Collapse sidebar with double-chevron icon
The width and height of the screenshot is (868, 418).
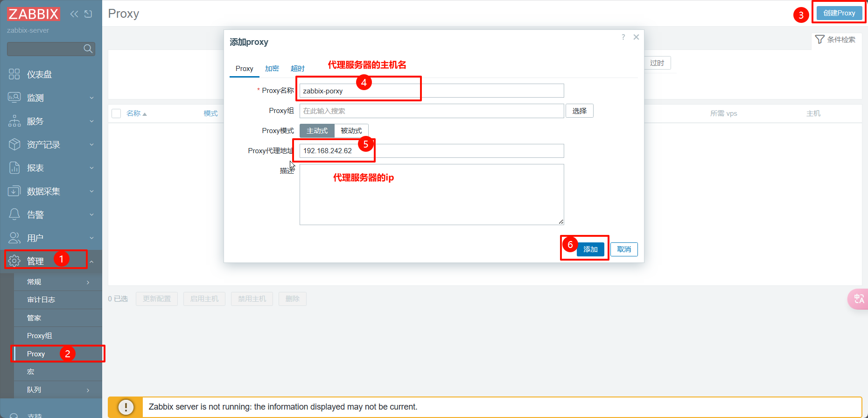[x=74, y=14]
